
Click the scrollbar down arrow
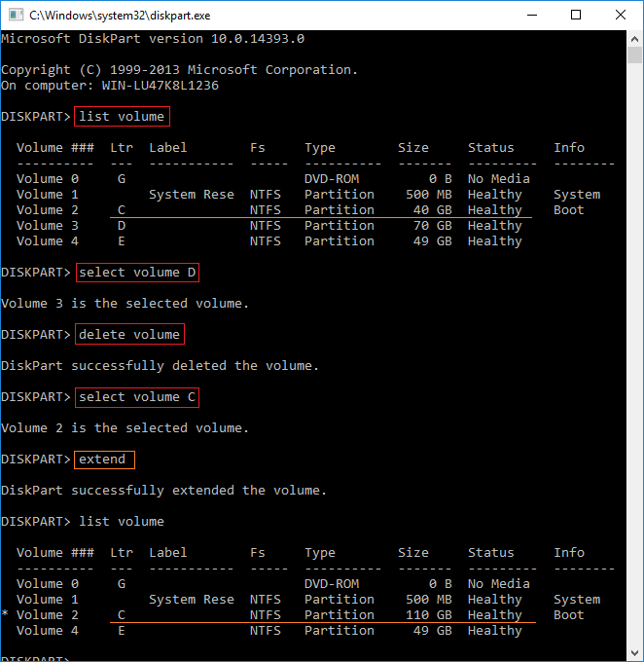click(634, 652)
